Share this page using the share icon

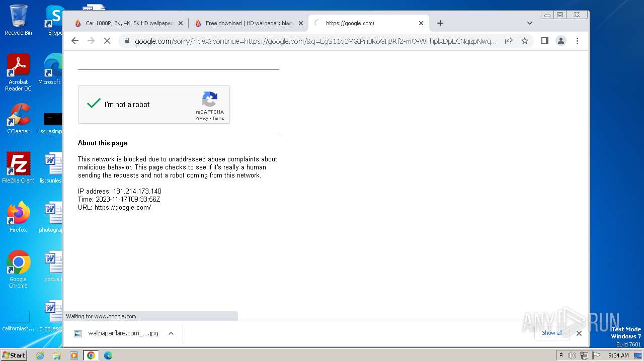(x=509, y=41)
